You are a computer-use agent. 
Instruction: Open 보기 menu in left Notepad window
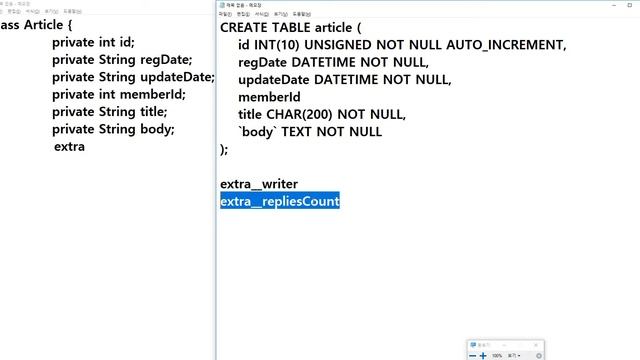pyautogui.click(x=51, y=11)
